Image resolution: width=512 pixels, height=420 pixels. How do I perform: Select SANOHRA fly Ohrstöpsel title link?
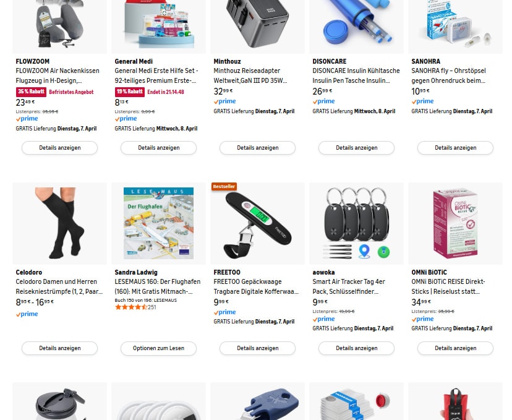448,75
